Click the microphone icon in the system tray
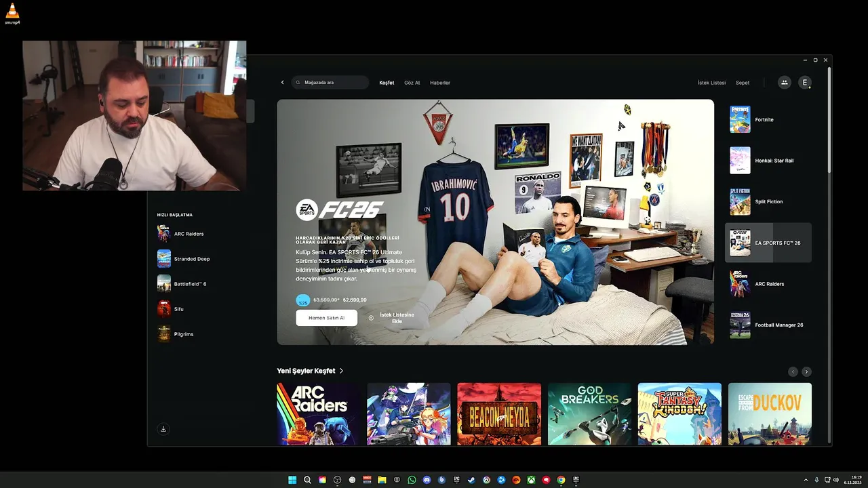868x488 pixels. (x=816, y=480)
